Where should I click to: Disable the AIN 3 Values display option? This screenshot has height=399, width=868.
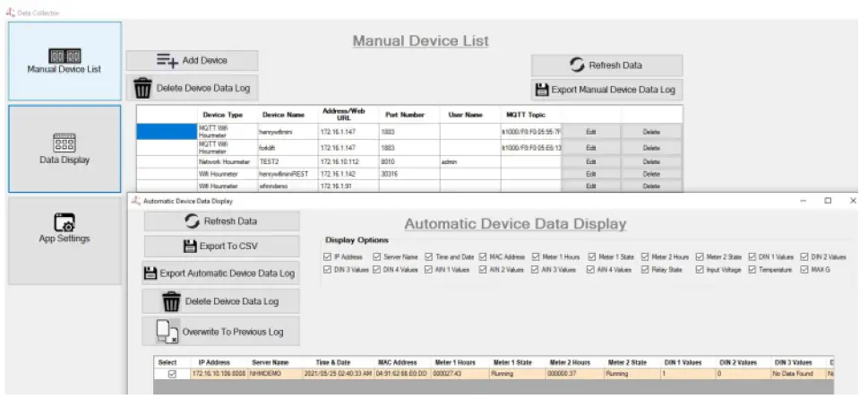(536, 270)
